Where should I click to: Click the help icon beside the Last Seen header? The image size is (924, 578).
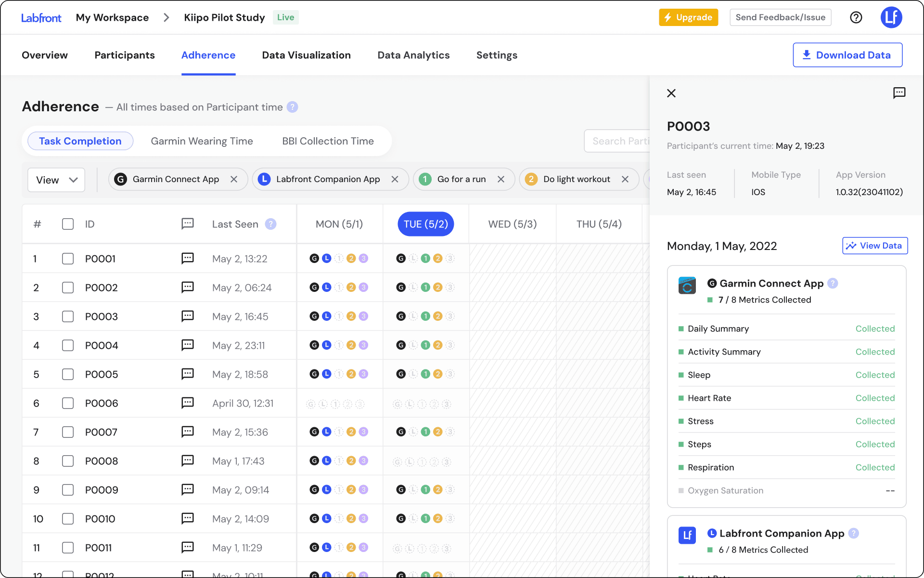pyautogui.click(x=271, y=224)
